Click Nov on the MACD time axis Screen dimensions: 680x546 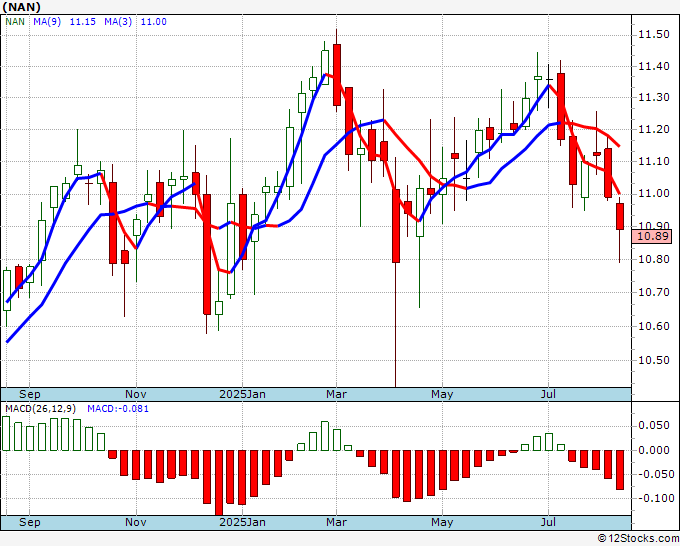(x=136, y=522)
